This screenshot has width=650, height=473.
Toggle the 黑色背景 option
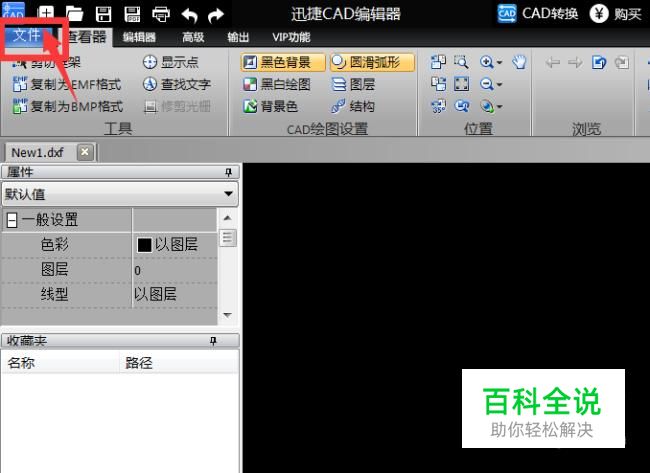tap(283, 62)
